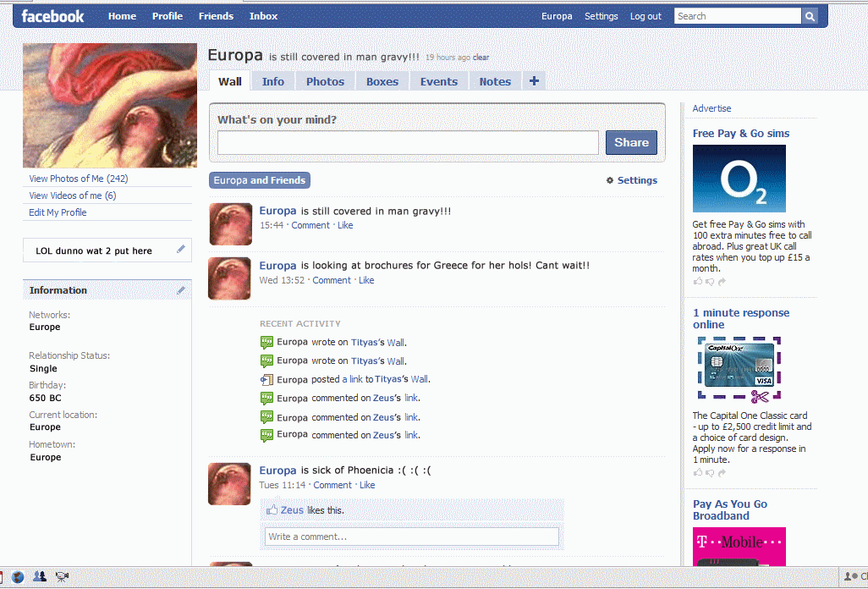Screen dimensions: 868x589
Task: Like the 'man gravy' status post
Action: point(345,225)
